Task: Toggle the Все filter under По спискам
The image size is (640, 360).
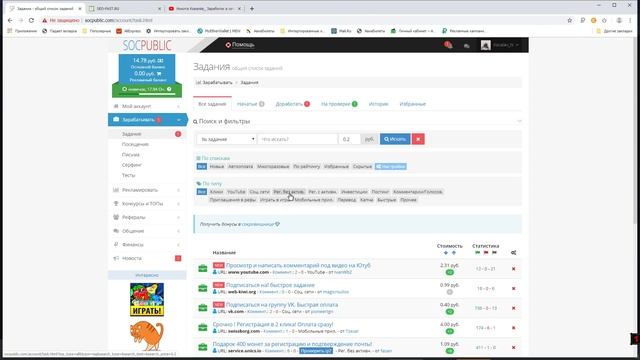Action: [x=202, y=167]
